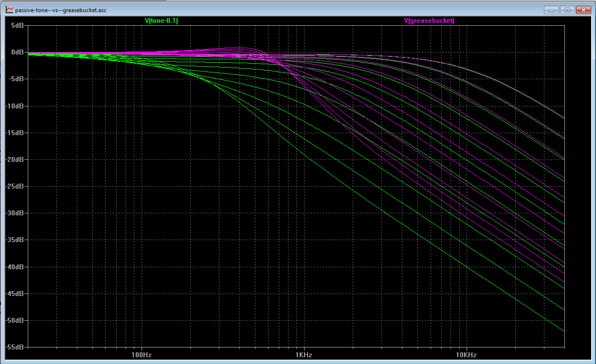Click the 100Hz frequency axis label
This screenshot has height=364, width=596.
click(x=142, y=355)
